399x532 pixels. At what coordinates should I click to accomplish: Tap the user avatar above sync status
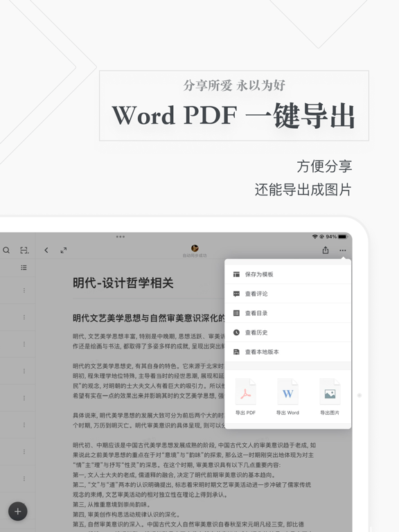coord(195,248)
